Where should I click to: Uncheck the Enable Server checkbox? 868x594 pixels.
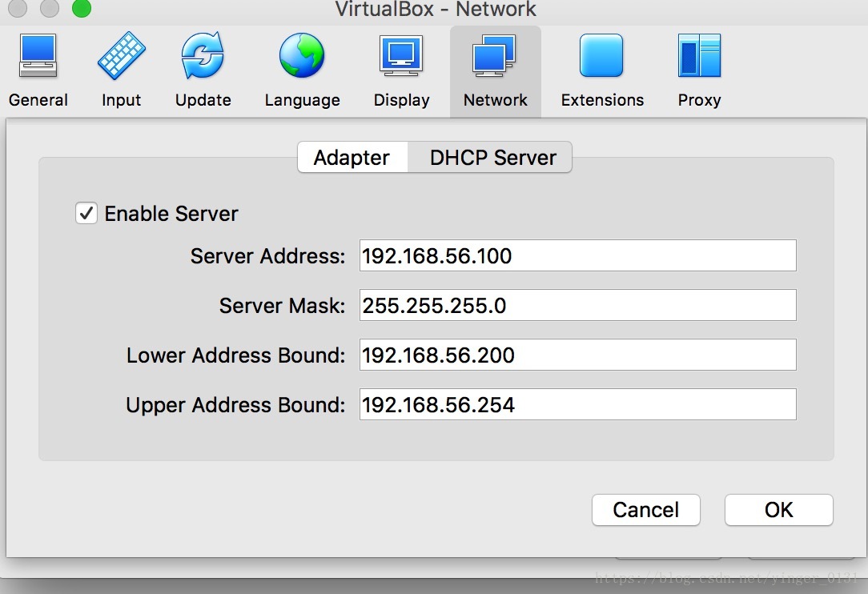pos(86,213)
